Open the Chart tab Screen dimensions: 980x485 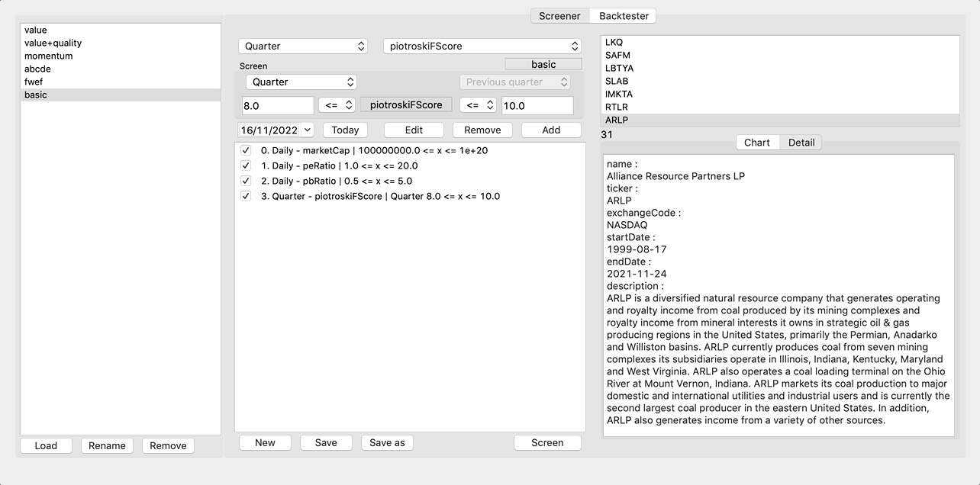pos(757,143)
